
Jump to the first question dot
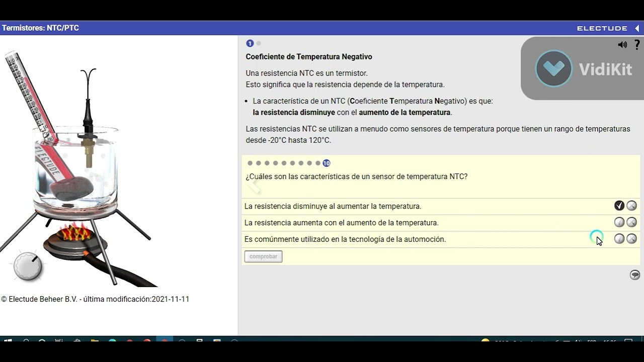tap(250, 163)
